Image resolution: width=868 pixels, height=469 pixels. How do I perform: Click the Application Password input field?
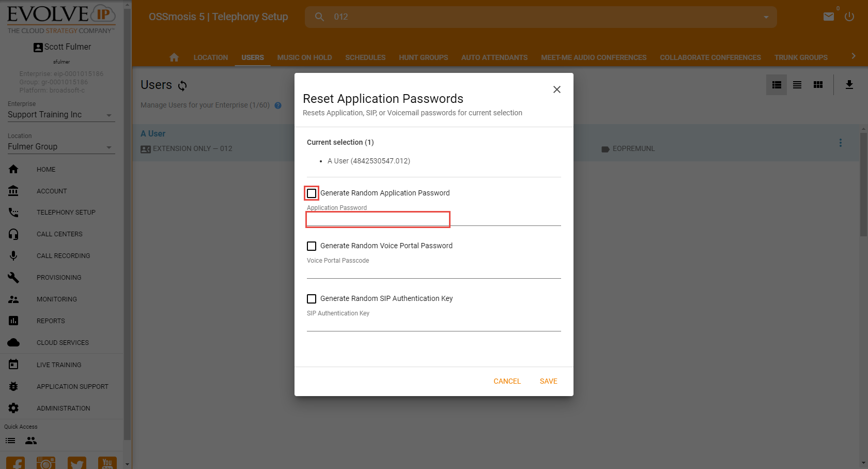pyautogui.click(x=378, y=219)
